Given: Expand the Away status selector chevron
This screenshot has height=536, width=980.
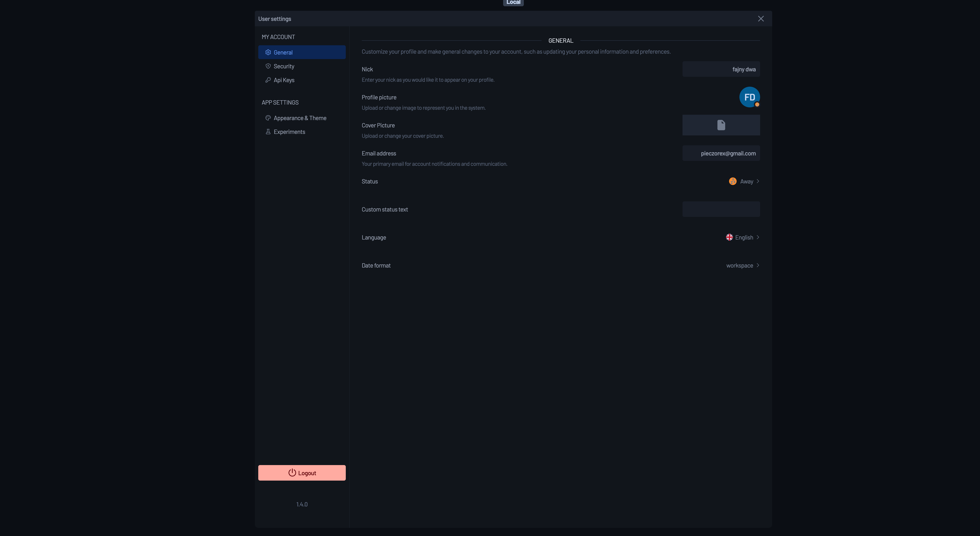Looking at the screenshot, I should click(x=758, y=182).
